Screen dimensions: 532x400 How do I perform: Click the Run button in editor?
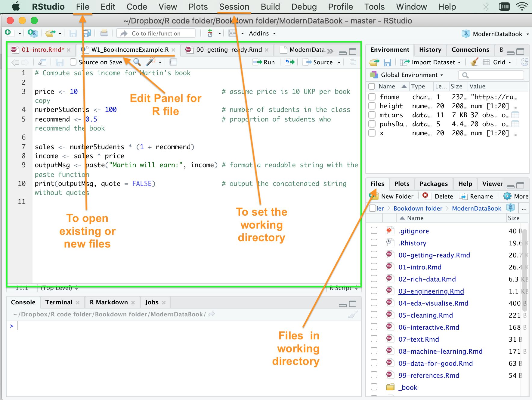264,62
